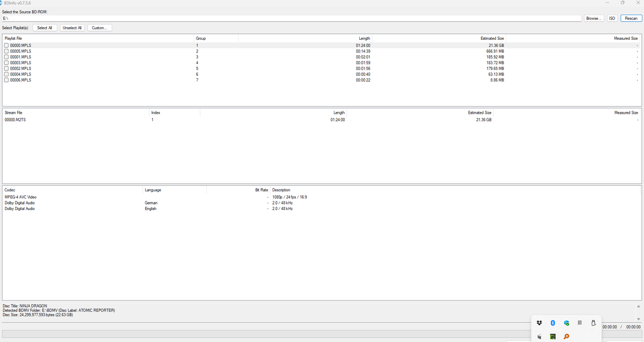Click the Stream File column header

coord(76,113)
